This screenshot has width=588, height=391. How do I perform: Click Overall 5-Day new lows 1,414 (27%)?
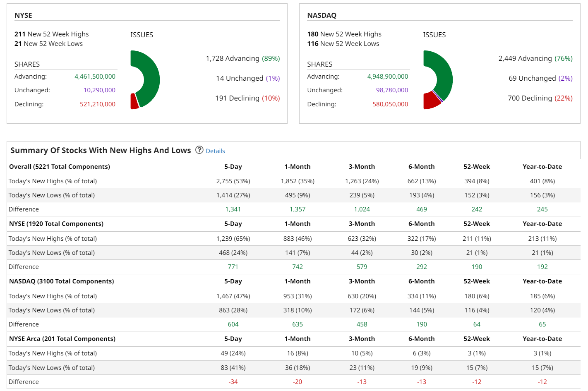click(233, 195)
